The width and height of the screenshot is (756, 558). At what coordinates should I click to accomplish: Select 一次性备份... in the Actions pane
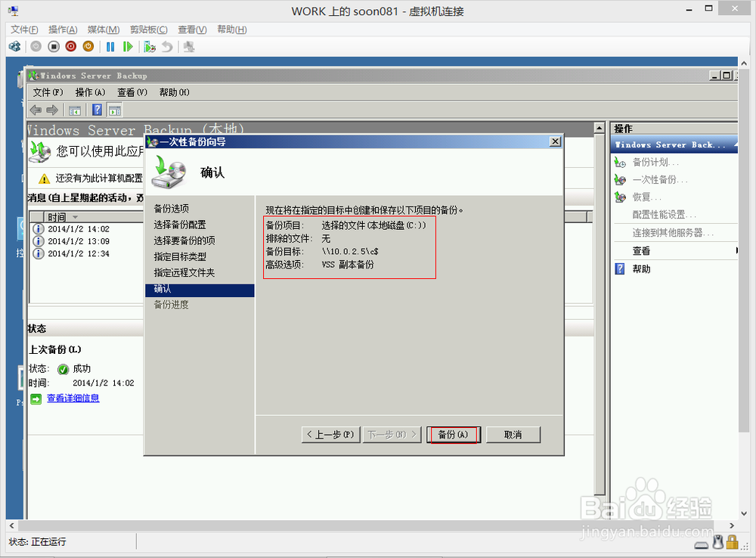(659, 180)
